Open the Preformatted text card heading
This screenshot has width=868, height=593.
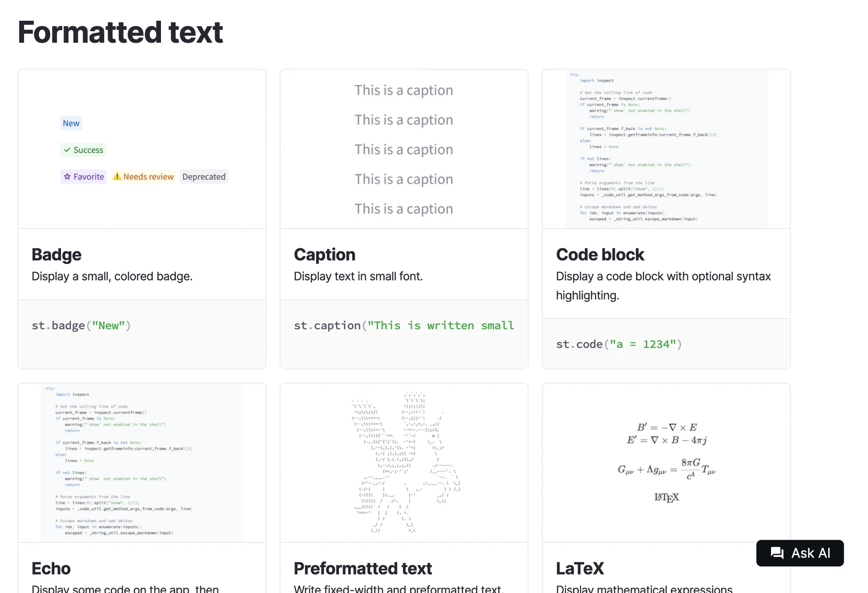363,568
